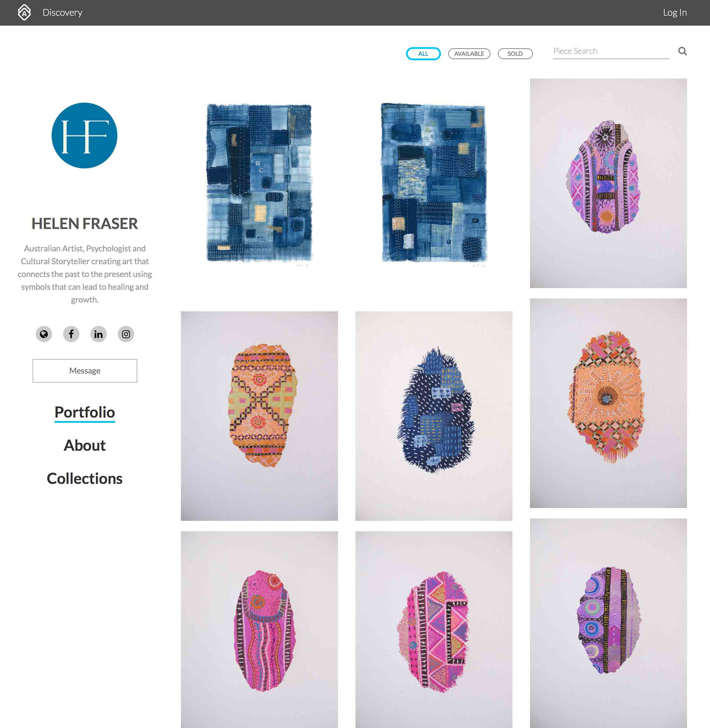Go to the Discovery page

click(x=62, y=12)
